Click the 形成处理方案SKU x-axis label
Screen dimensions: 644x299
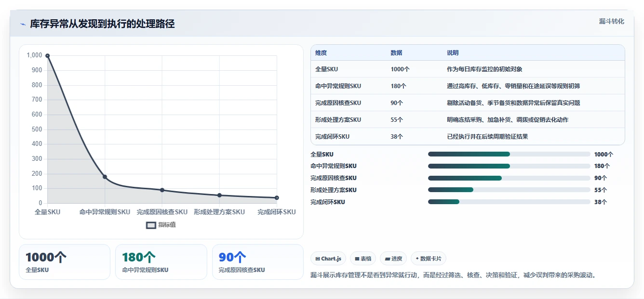click(x=219, y=212)
